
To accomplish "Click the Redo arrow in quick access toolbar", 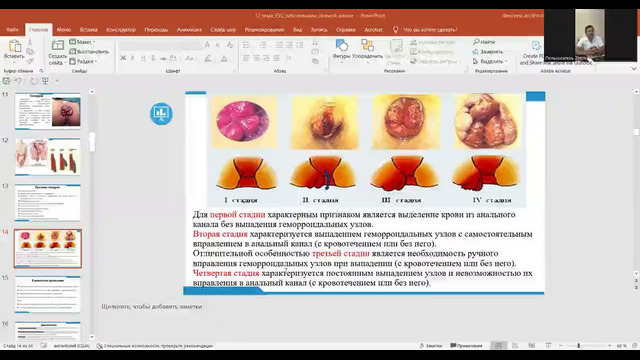I will tap(34, 81).
